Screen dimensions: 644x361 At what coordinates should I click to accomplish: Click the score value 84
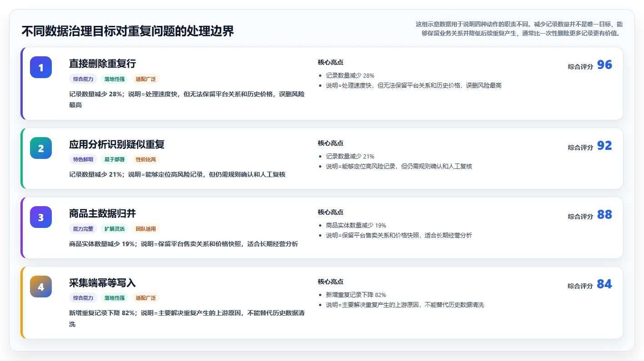604,284
